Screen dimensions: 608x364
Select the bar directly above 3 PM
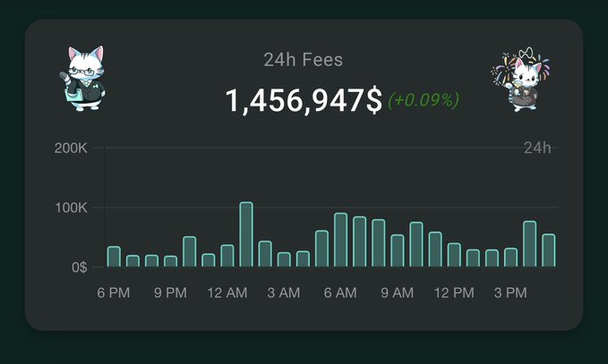click(x=511, y=258)
